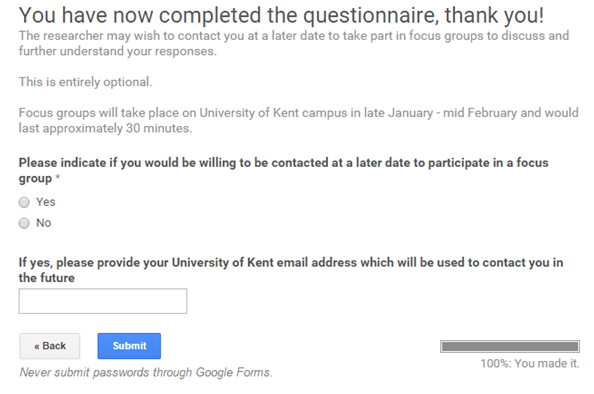Click the « chevron on the Back button
This screenshot has height=394, width=594.
click(37, 346)
